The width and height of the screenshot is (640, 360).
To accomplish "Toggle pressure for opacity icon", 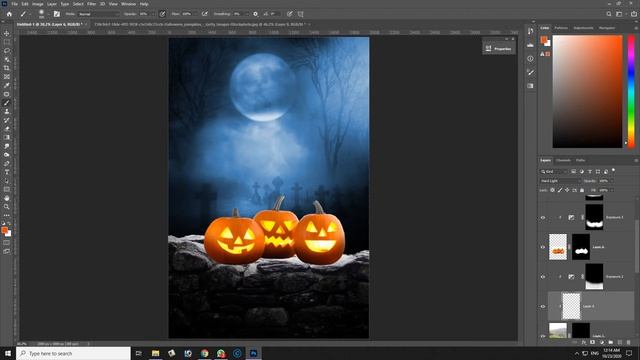I will click(x=162, y=14).
